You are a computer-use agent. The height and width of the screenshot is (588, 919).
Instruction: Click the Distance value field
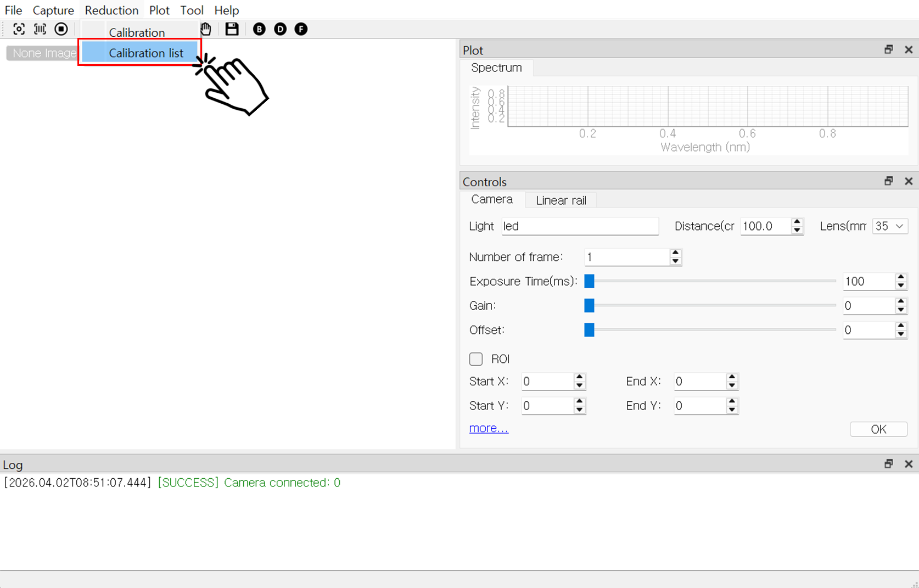coord(766,226)
